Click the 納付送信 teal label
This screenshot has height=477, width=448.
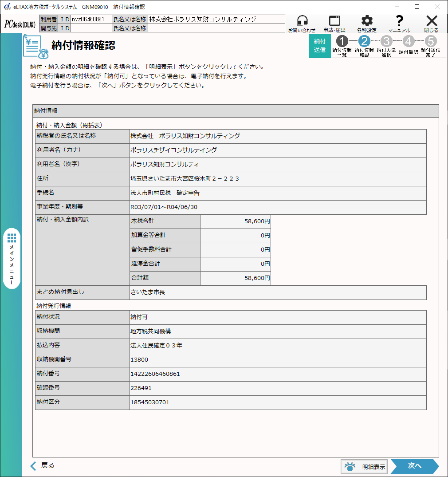[x=320, y=46]
